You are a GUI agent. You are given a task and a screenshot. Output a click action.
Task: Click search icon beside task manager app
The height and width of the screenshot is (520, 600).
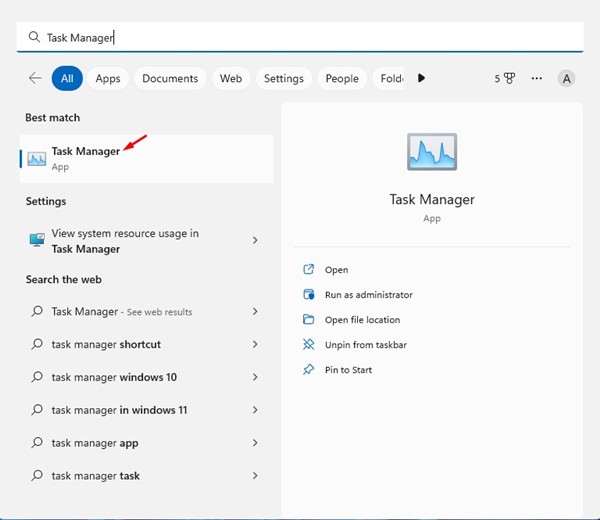click(37, 442)
